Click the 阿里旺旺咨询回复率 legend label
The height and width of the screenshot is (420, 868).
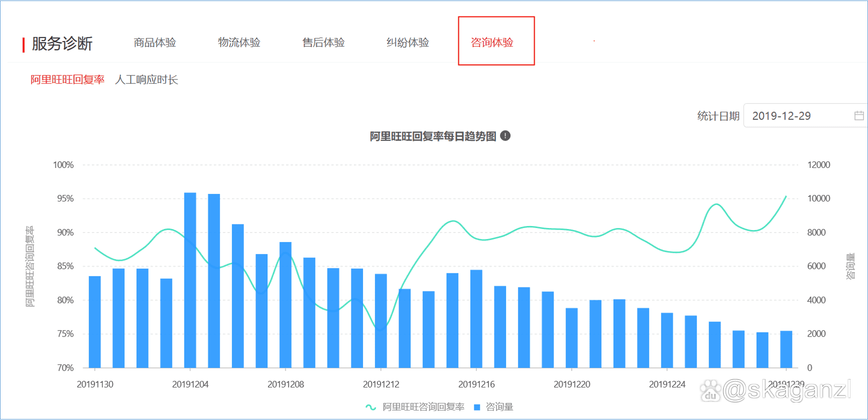point(423,407)
